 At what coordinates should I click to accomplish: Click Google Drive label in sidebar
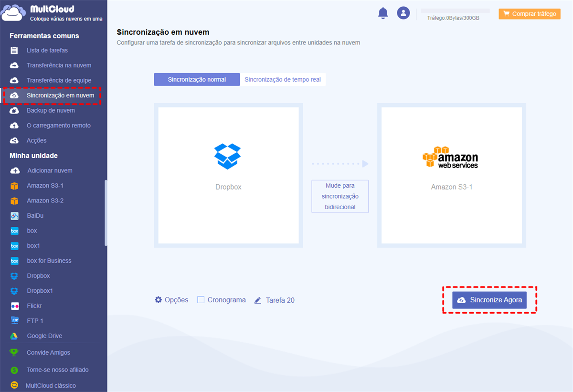click(x=44, y=336)
